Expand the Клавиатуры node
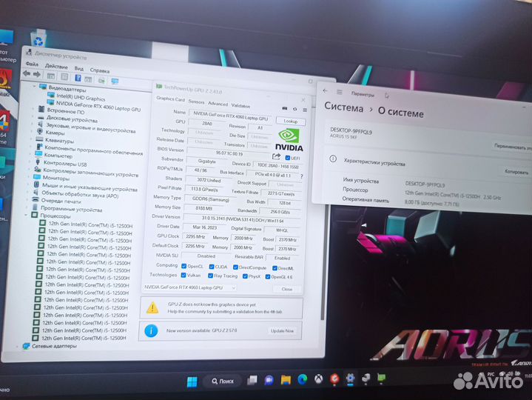The height and width of the screenshot is (400, 532). (x=32, y=139)
